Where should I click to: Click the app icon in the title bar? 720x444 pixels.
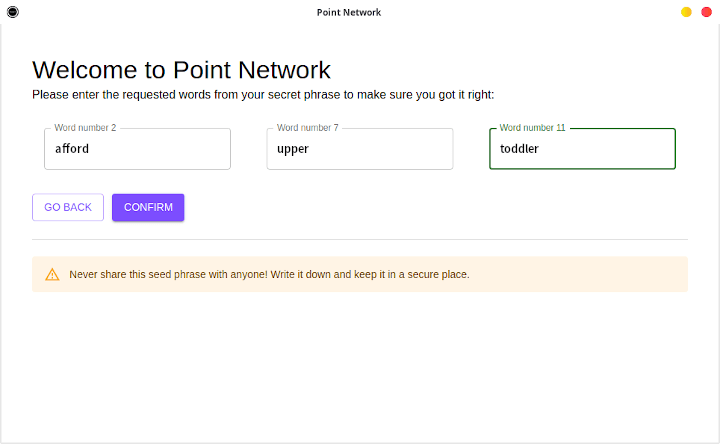tap(12, 12)
